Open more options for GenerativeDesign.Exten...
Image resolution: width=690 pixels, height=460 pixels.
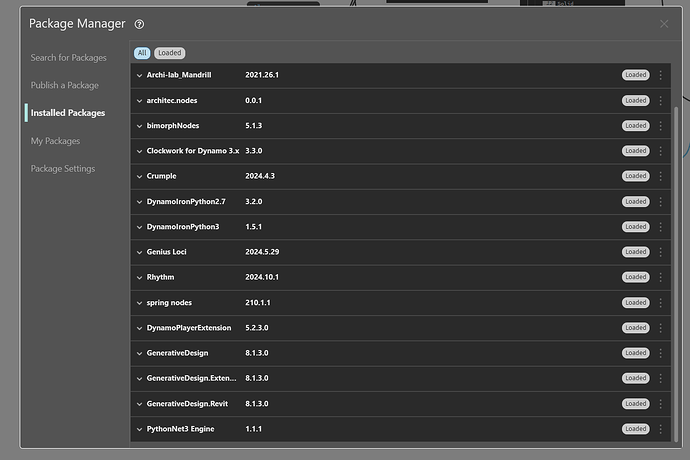point(661,378)
